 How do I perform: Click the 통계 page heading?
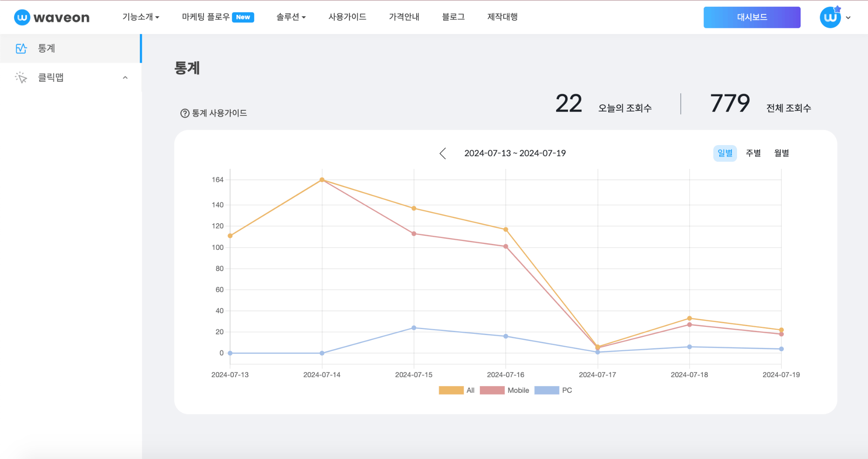[x=187, y=68]
